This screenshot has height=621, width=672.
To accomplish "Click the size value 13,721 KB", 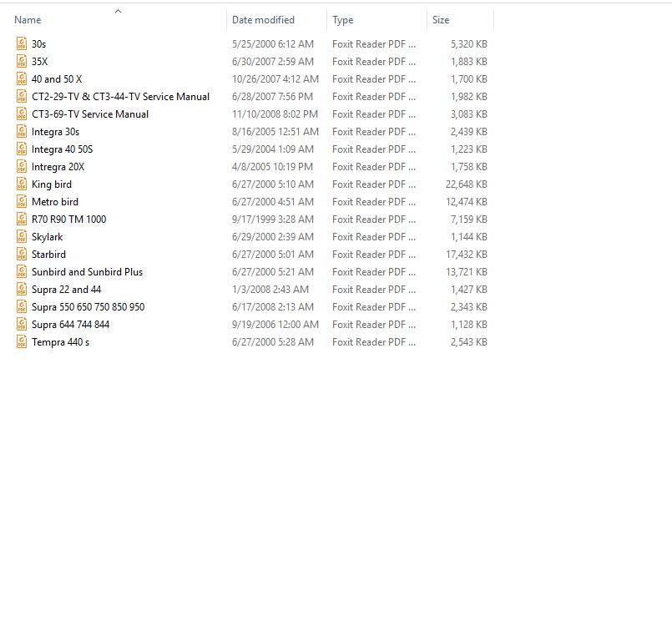I will 467,272.
